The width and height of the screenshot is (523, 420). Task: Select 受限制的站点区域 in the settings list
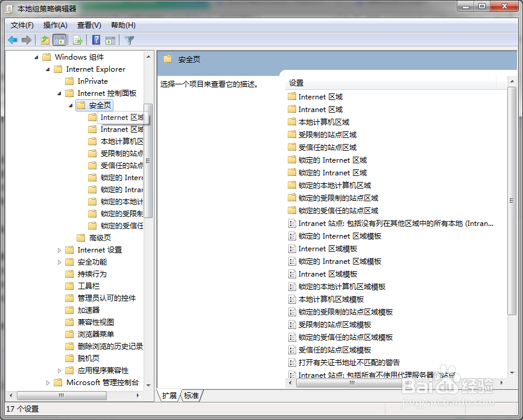click(328, 134)
